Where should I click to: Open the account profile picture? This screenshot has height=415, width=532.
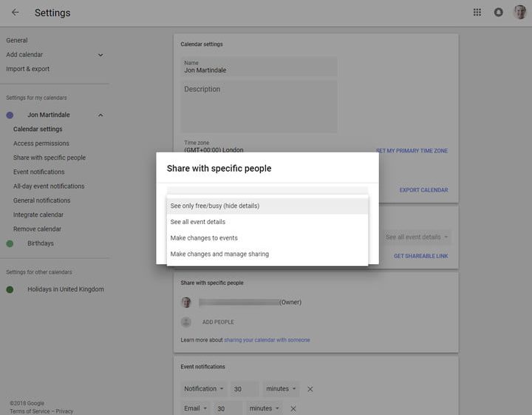(x=519, y=13)
